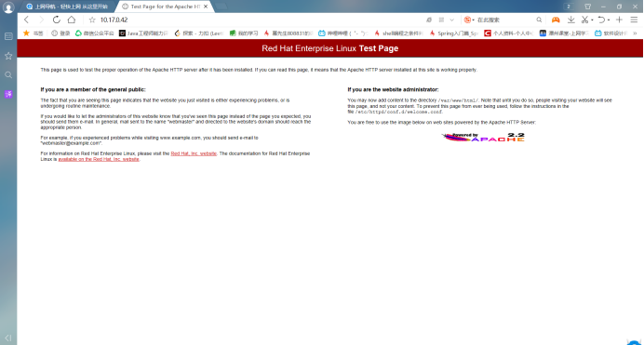Click the Powered by Apache 2.2 image
The height and width of the screenshot is (345, 644).
[483, 137]
